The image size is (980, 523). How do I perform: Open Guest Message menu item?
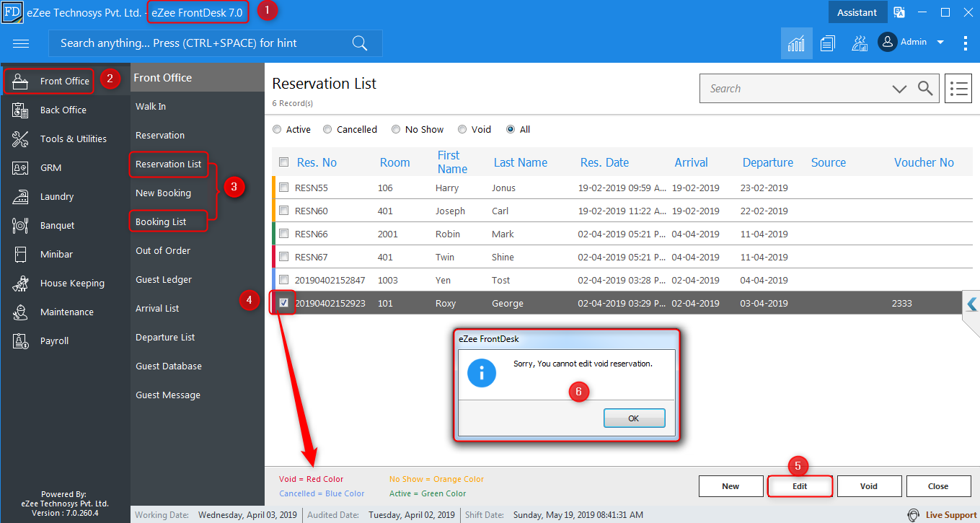pos(168,395)
